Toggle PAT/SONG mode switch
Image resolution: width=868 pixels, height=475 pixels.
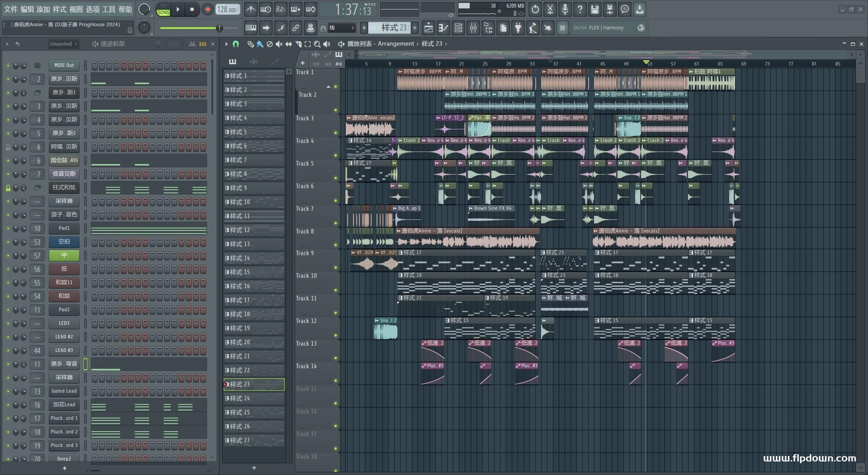click(164, 9)
